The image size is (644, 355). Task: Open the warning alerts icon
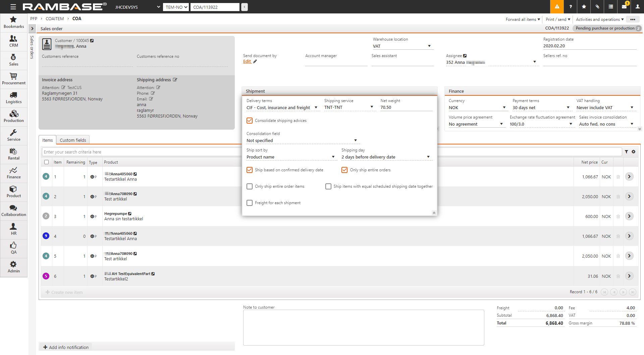(x=557, y=7)
